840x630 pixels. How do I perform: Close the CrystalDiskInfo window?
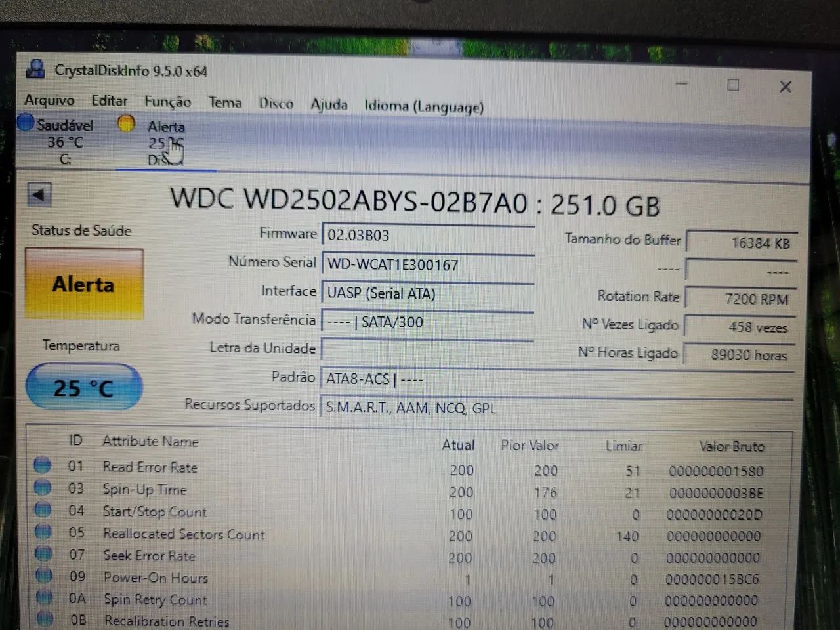point(786,87)
